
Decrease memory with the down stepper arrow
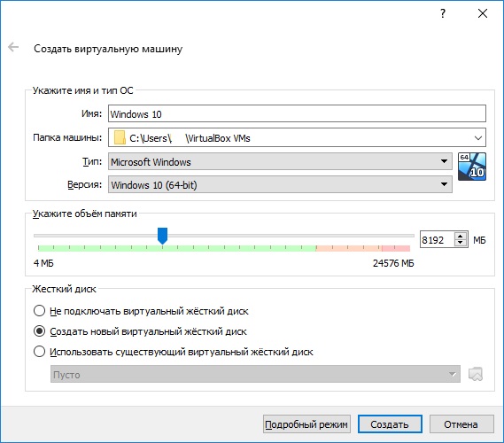[461, 243]
